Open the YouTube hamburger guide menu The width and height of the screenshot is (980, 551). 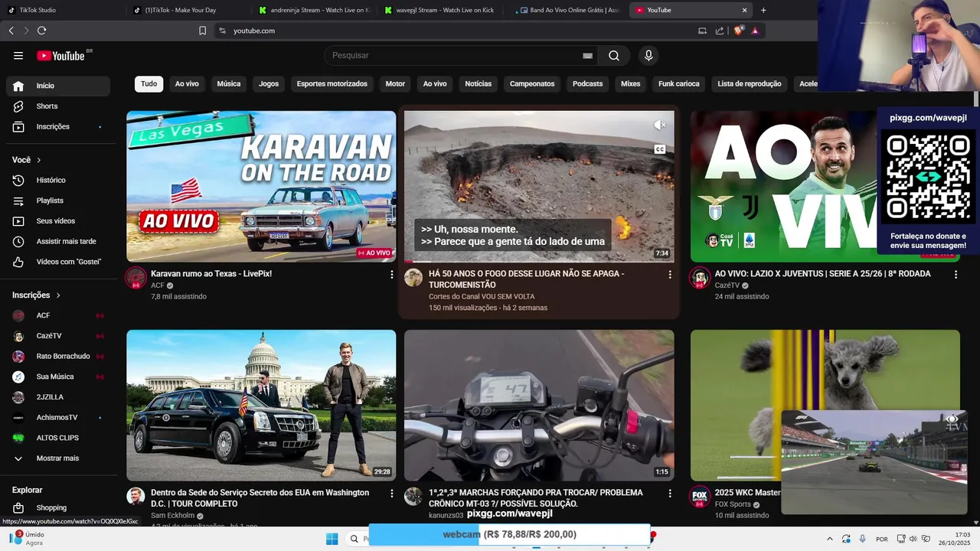18,55
